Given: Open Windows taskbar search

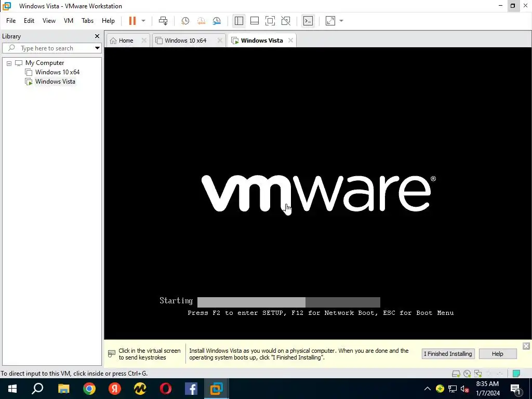Looking at the screenshot, I should pyautogui.click(x=37, y=389).
